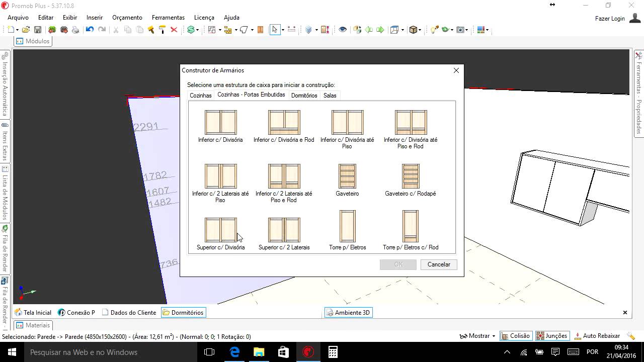Click the dotted ruler measure icon
The height and width of the screenshot is (362, 644).
click(291, 30)
